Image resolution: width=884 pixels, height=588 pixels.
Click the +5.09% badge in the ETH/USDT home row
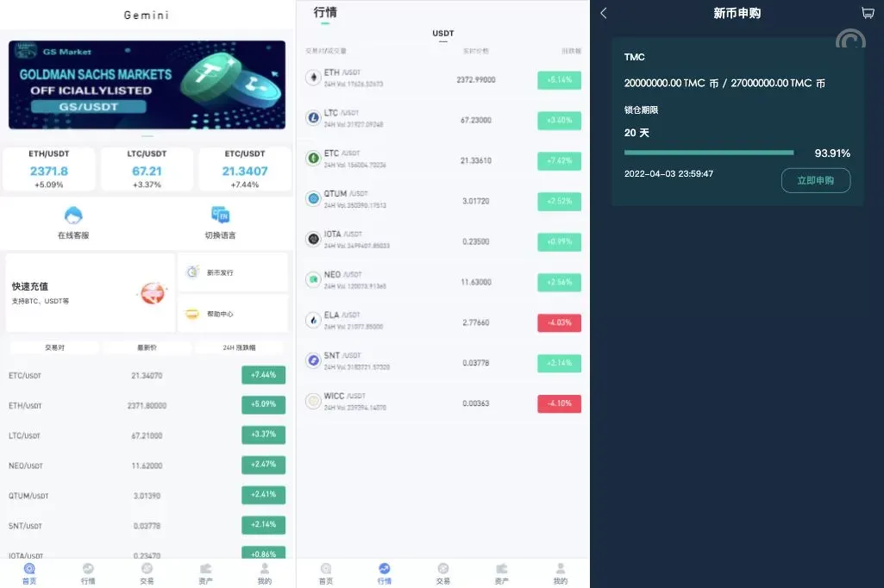[x=263, y=404]
